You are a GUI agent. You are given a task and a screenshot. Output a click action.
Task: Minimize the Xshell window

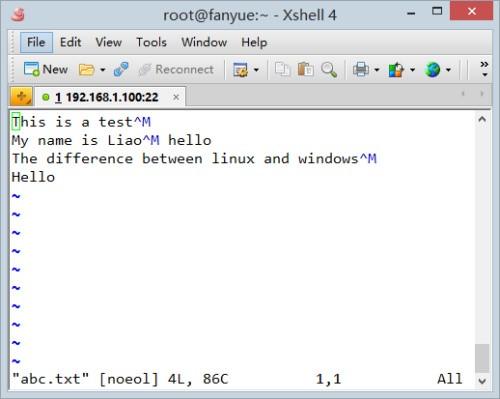[411, 13]
